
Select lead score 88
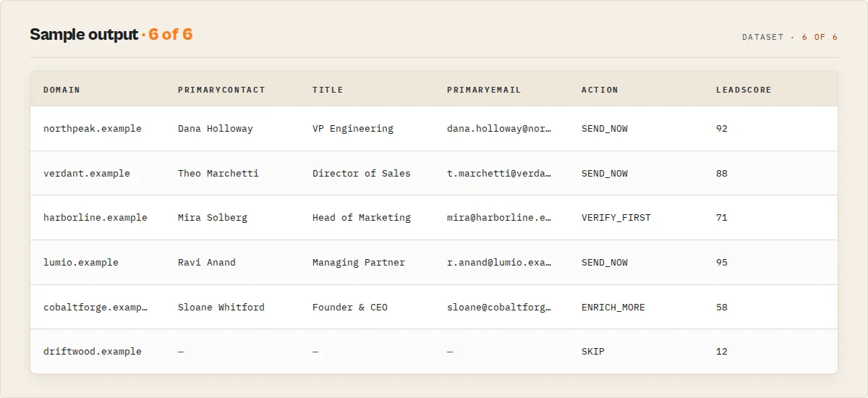tap(722, 174)
